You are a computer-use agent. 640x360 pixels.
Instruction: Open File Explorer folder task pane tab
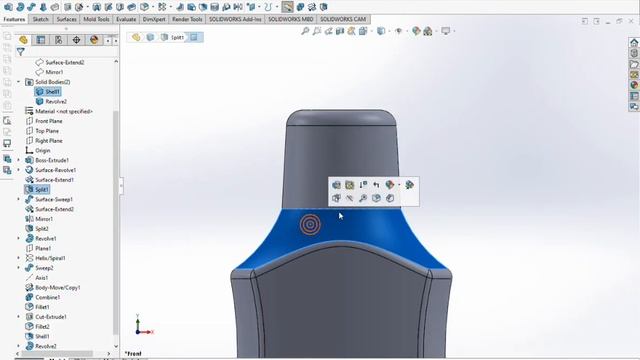[633, 64]
